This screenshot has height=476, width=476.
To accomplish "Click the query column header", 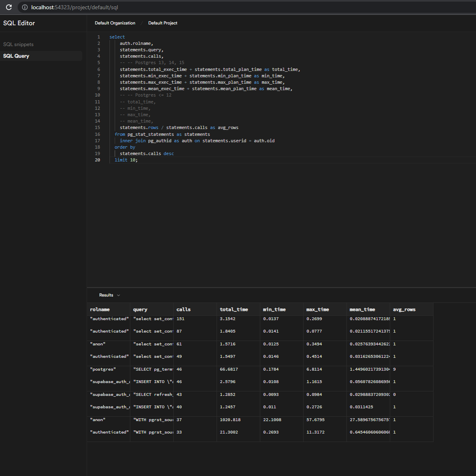I will click(x=140, y=309).
